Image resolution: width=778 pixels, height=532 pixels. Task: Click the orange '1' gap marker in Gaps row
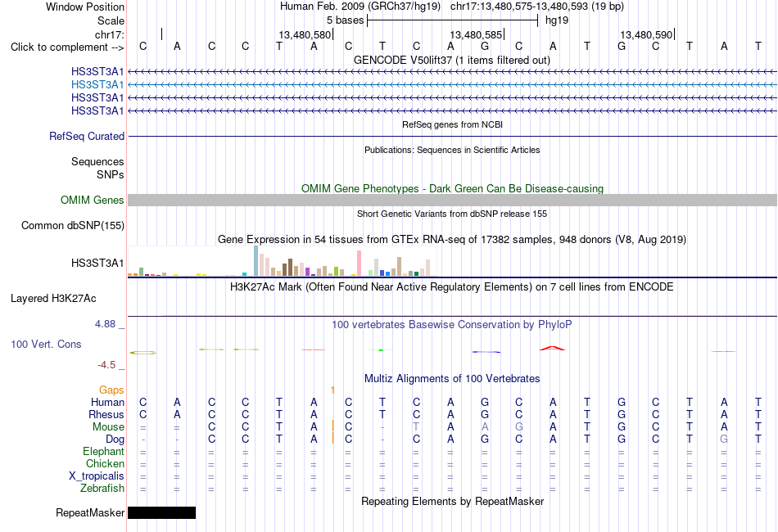(x=332, y=390)
